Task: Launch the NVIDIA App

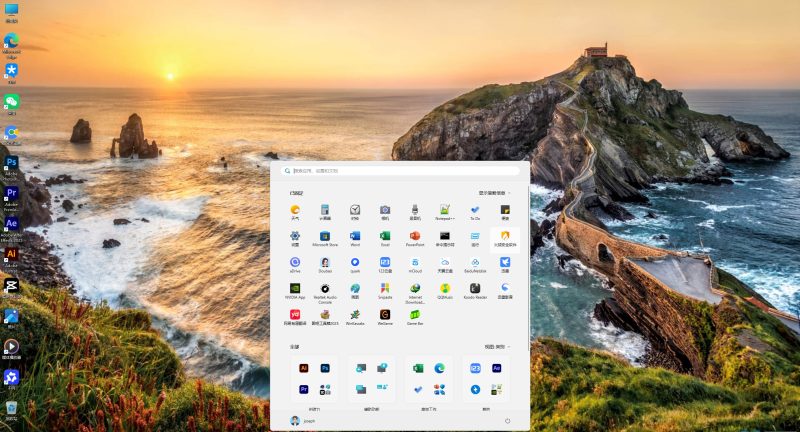Action: tap(295, 289)
